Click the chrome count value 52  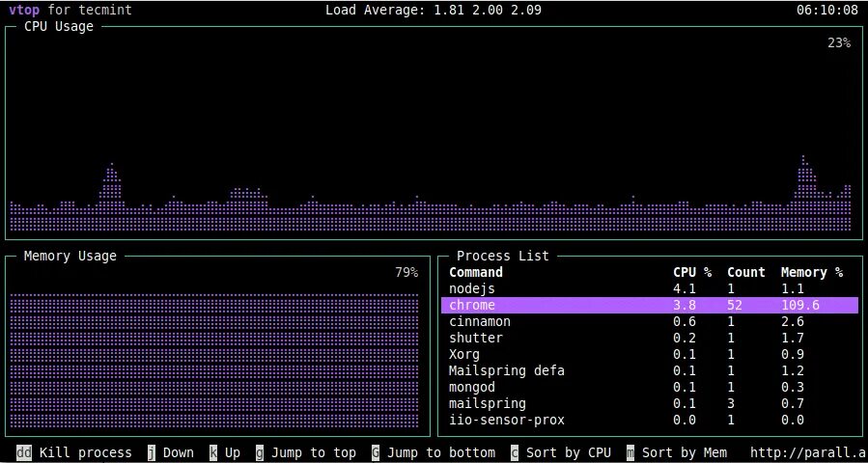[734, 305]
